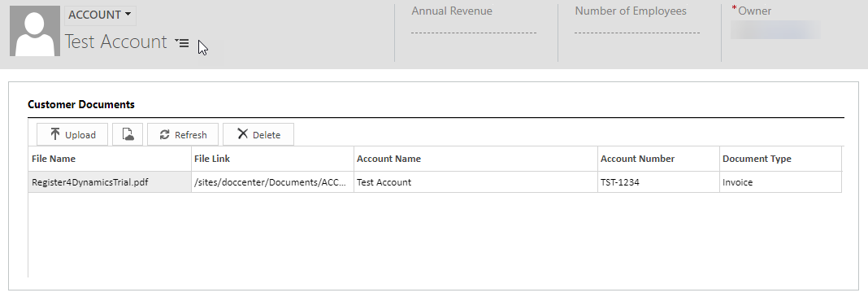Click the Test Account record title
Image resolution: width=868 pixels, height=297 pixels.
click(x=115, y=41)
